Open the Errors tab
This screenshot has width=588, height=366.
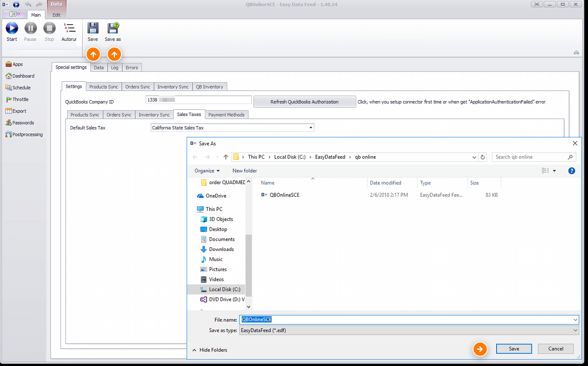tap(132, 67)
